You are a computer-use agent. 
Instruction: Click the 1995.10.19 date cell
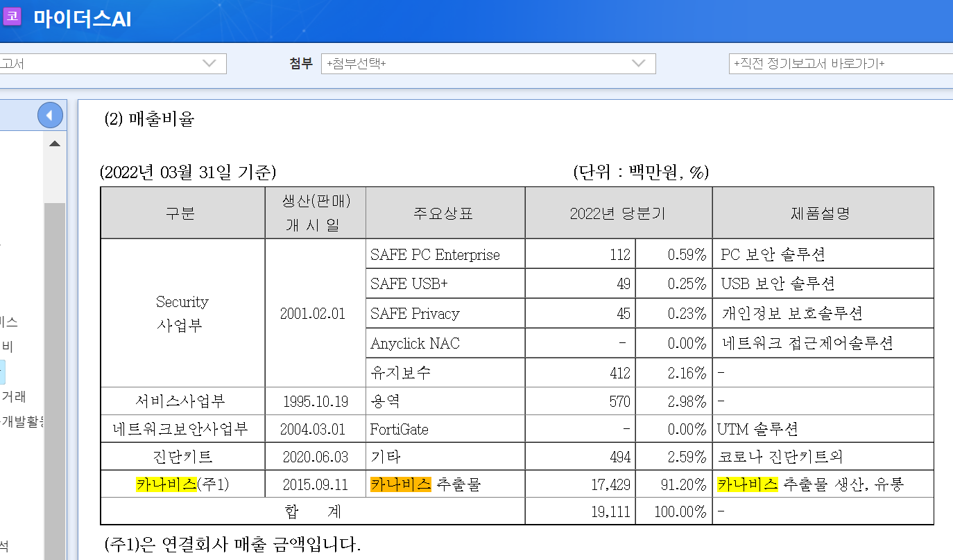tap(316, 401)
